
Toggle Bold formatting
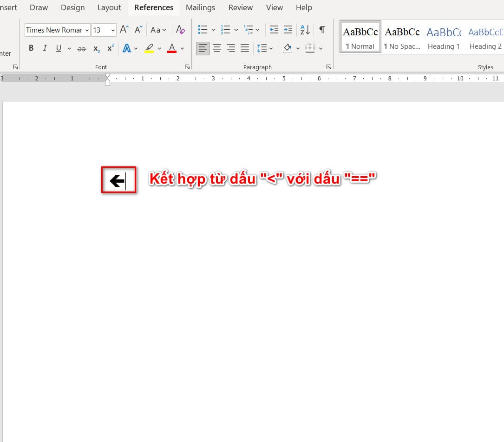click(31, 48)
